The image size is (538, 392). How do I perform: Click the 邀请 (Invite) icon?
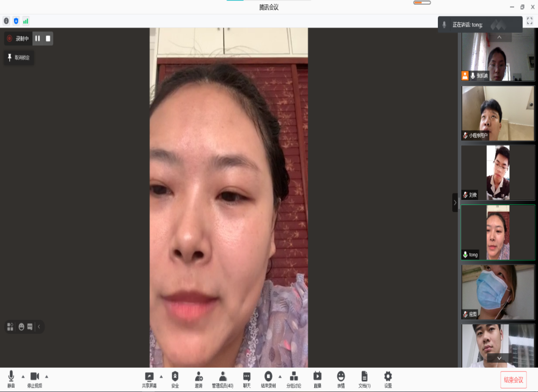coord(199,379)
